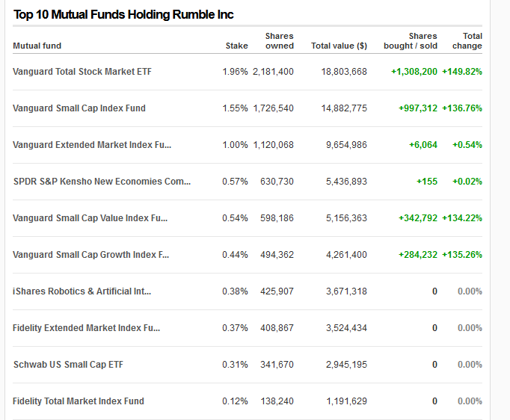
Task: Select shares owned value 408,867
Action: 277,328
